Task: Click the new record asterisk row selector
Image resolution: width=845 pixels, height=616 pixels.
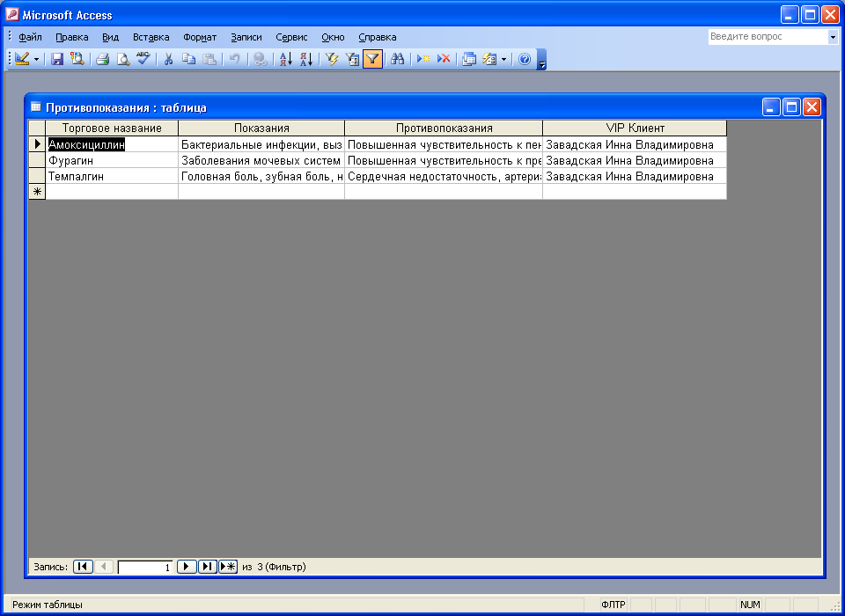Action: point(37,192)
